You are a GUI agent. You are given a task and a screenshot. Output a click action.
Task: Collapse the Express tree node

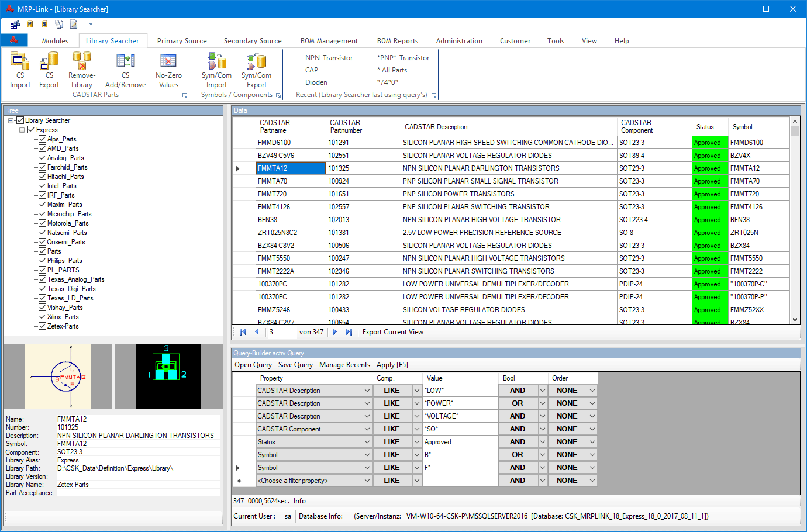tap(22, 130)
